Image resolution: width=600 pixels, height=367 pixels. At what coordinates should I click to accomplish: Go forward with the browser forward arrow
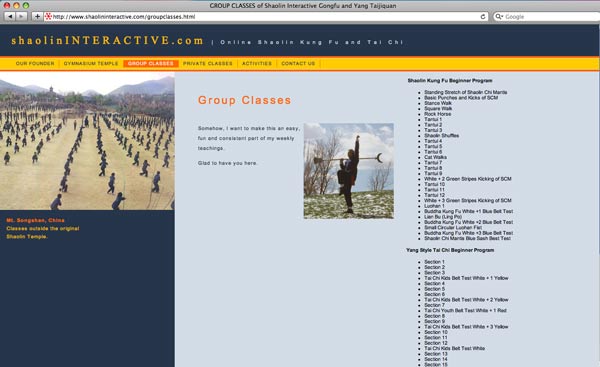click(21, 16)
